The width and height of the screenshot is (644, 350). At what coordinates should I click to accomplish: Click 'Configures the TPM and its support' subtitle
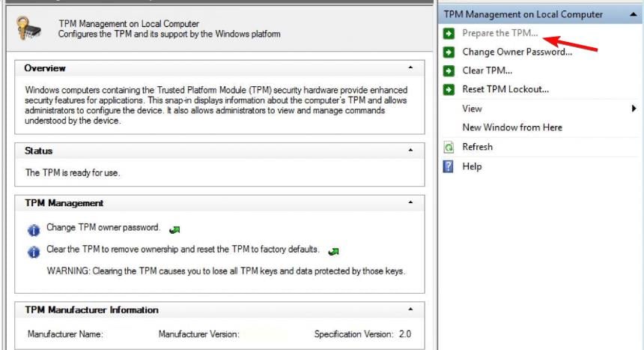(169, 34)
